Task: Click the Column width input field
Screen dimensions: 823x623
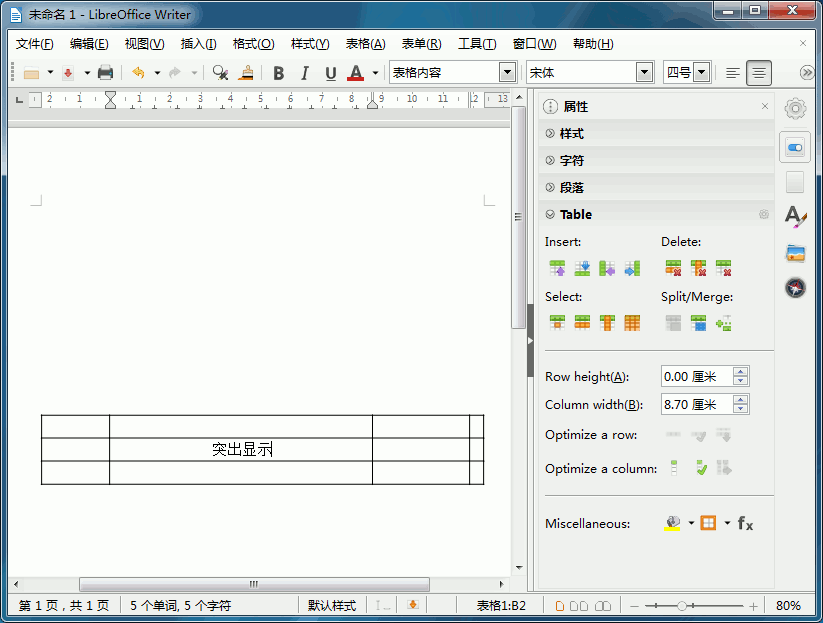Action: [x=696, y=405]
